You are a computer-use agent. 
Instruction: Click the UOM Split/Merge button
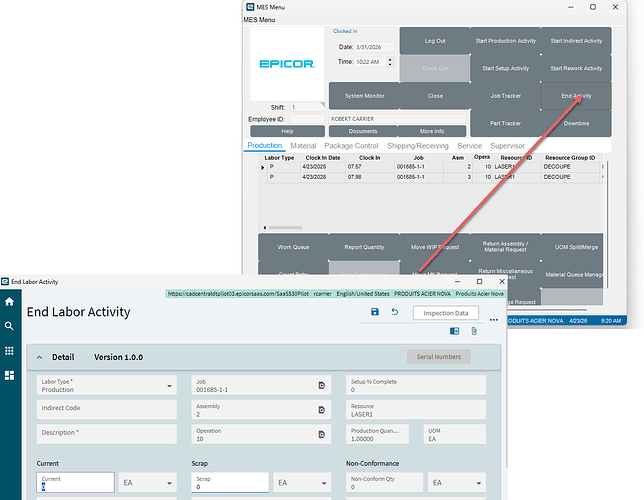(x=573, y=247)
